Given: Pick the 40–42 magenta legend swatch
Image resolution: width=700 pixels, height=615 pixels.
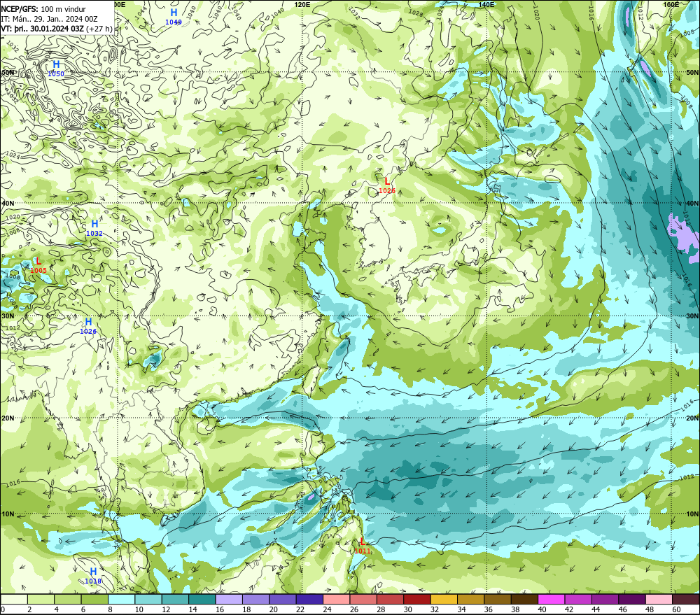Looking at the screenshot, I should click(x=552, y=599).
